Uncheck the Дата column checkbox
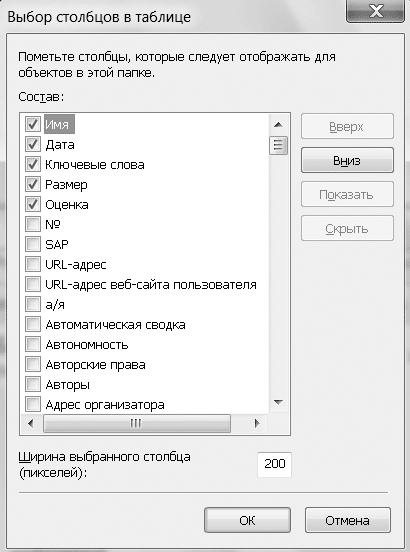This screenshot has width=410, height=552. [x=33, y=144]
